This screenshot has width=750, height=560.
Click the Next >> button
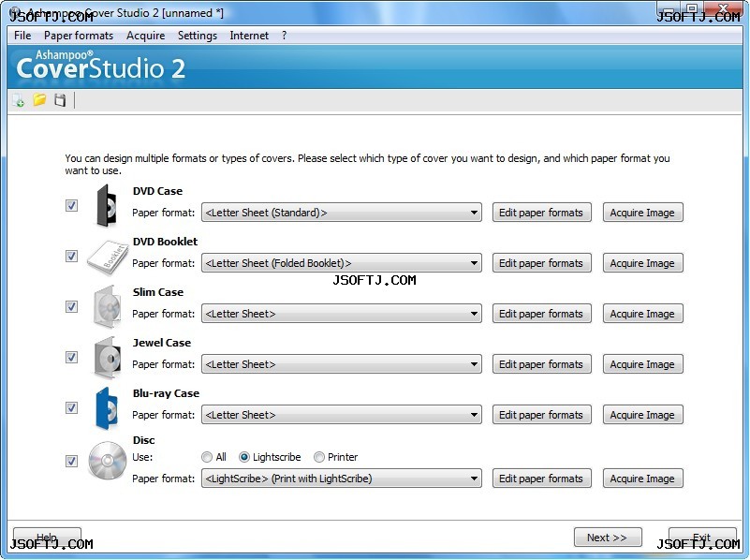click(608, 538)
